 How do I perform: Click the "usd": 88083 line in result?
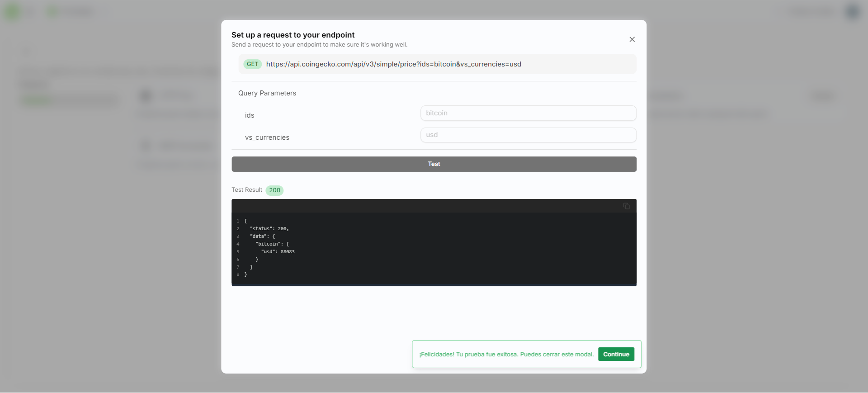point(278,252)
